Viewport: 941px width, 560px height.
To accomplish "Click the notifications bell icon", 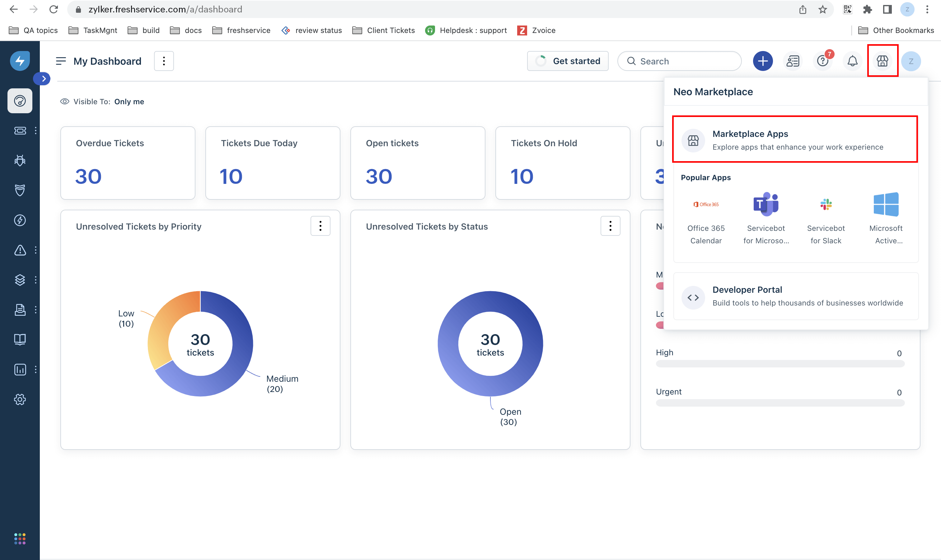I will click(852, 61).
